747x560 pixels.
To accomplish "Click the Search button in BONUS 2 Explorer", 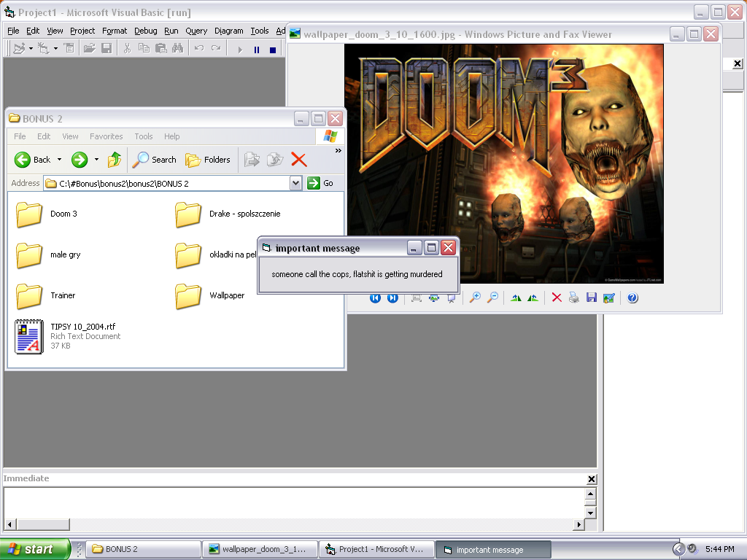I will coord(154,160).
